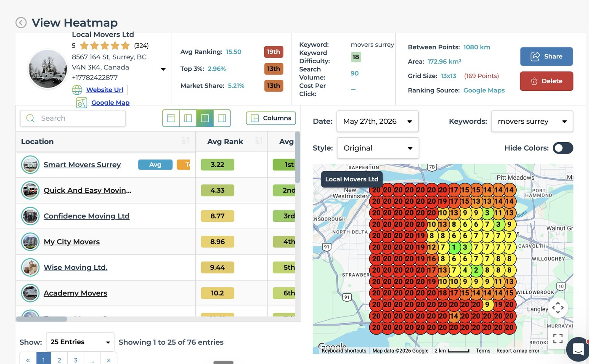Click the Share button
Screen dimensions: 589x364
[547, 56]
